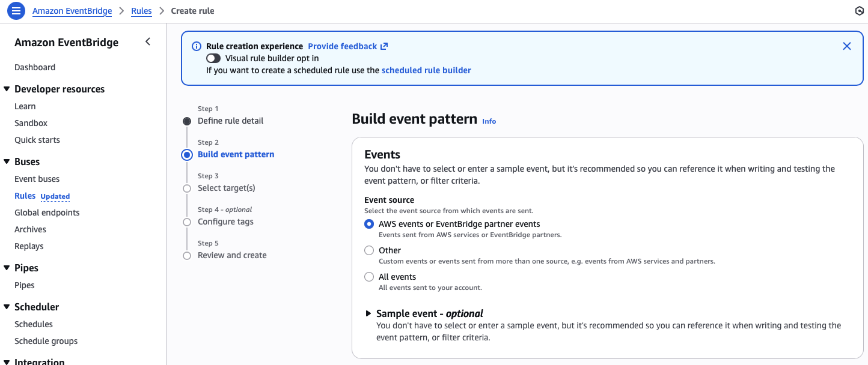Expand the Sample event optional section
The height and width of the screenshot is (365, 868).
click(x=368, y=313)
